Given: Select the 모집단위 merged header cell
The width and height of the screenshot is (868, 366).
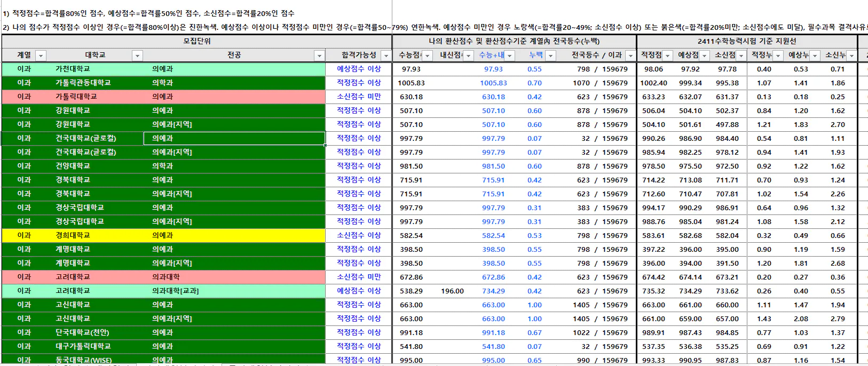Looking at the screenshot, I should point(196,41).
